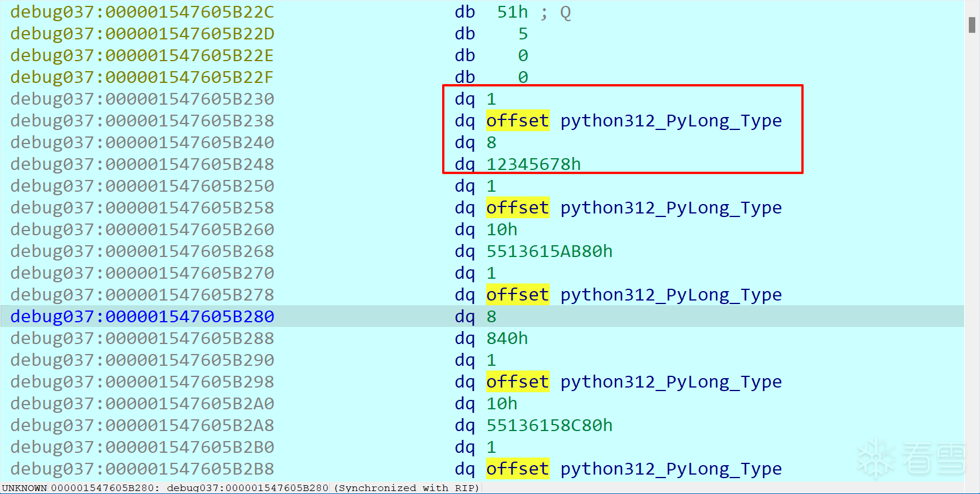Click the Q character comment
This screenshot has width=980, height=494.
[566, 12]
